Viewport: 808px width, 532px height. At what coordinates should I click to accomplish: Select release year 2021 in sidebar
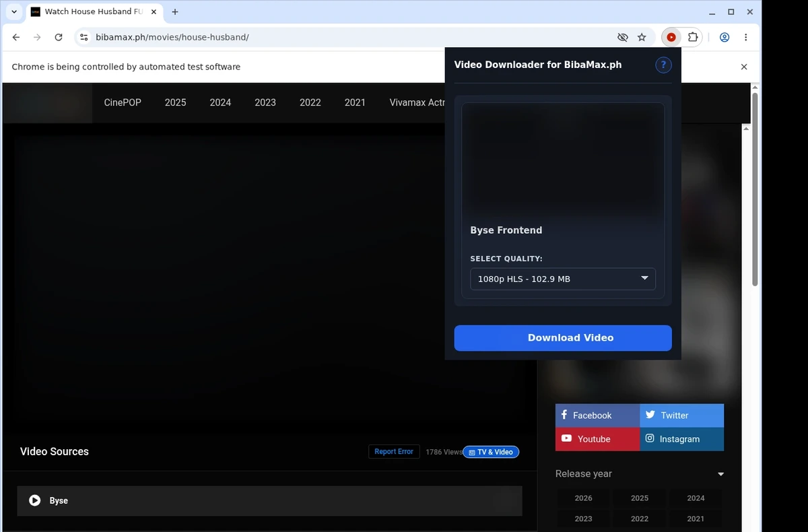pos(696,519)
